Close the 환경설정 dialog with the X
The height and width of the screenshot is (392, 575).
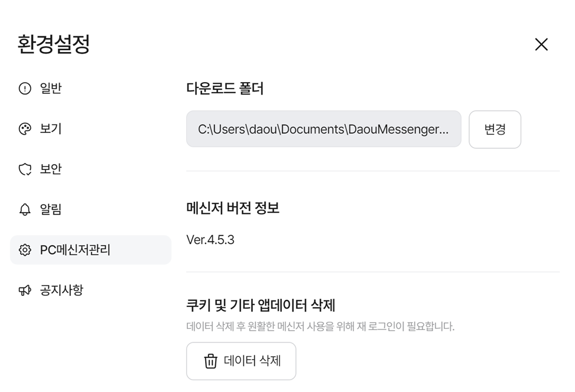coord(541,44)
